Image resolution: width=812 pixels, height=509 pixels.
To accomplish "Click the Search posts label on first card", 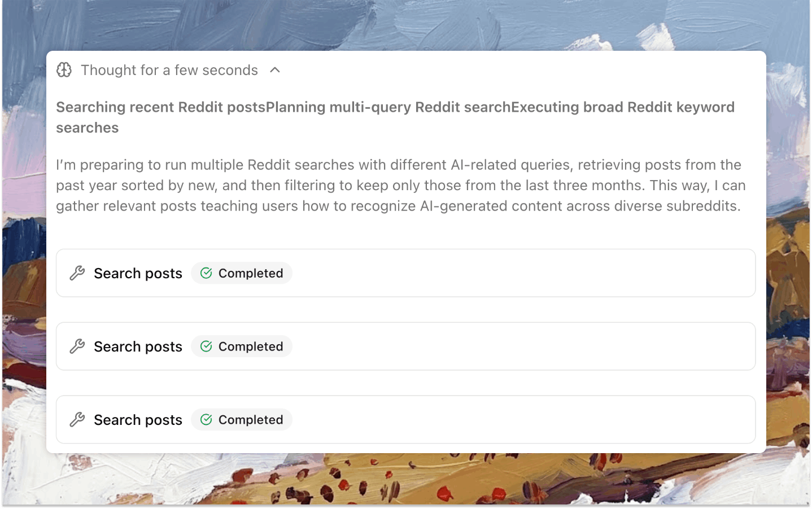I will (x=138, y=273).
